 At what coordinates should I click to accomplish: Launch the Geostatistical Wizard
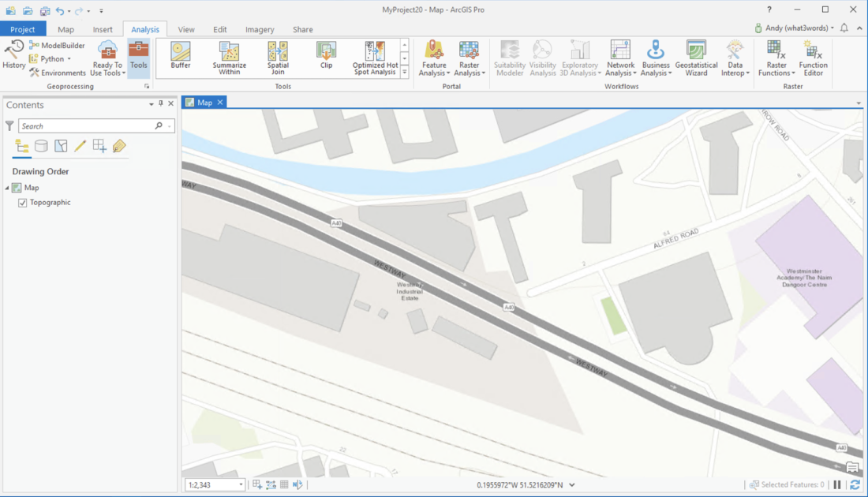696,58
